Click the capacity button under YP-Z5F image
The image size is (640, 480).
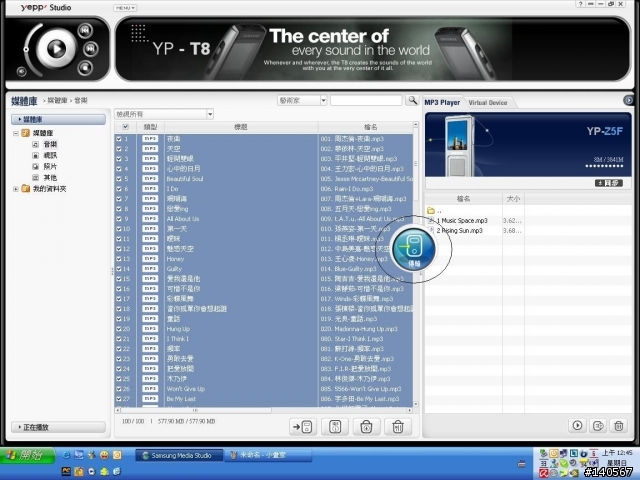pos(609,183)
